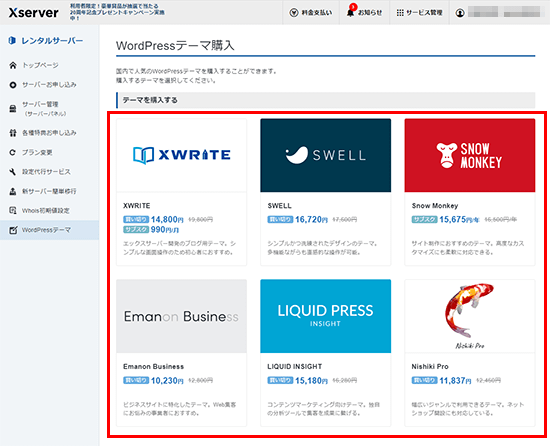Choose the Snow Monkey theme image
The height and width of the screenshot is (446, 550).
click(470, 155)
